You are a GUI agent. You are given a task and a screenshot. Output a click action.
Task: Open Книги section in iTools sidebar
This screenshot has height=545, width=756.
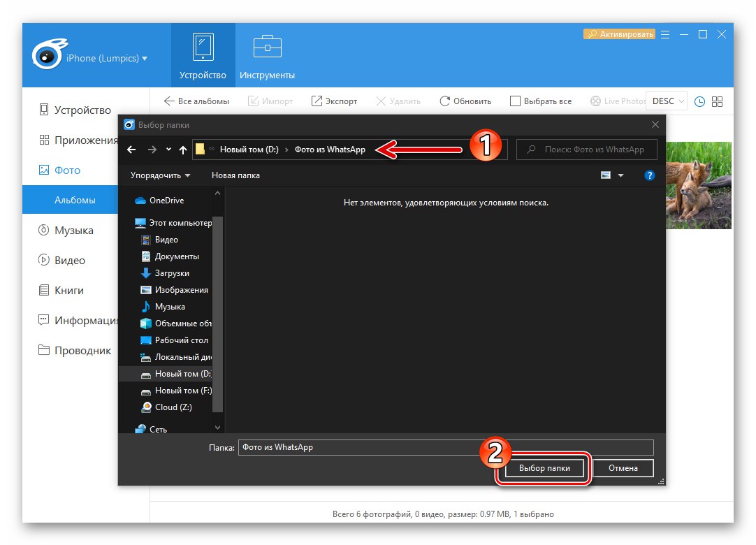click(61, 291)
